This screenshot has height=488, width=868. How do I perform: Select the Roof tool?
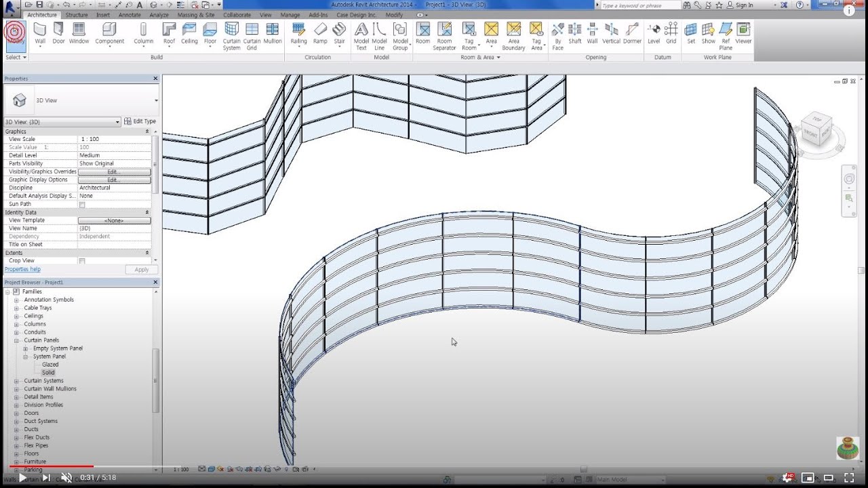coord(169,33)
